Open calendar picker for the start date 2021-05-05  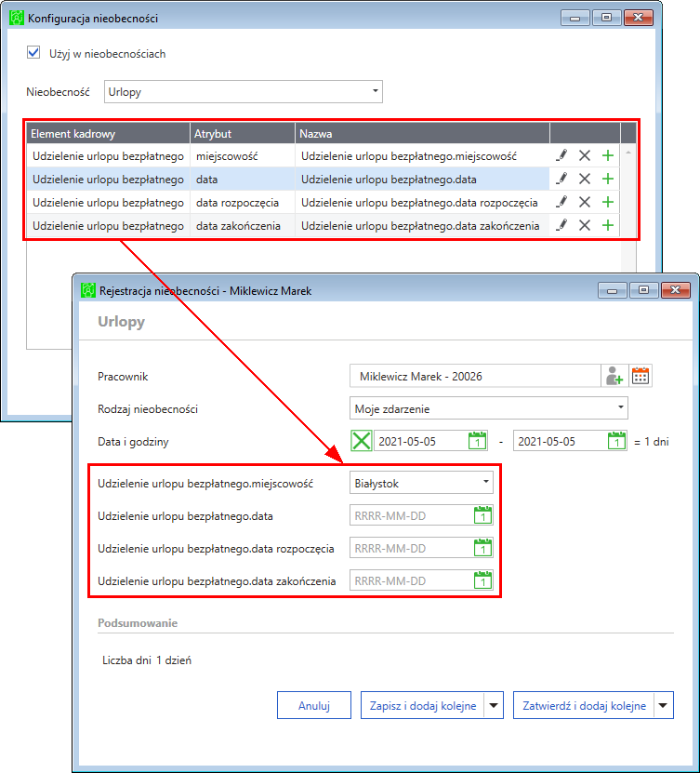pos(478,442)
